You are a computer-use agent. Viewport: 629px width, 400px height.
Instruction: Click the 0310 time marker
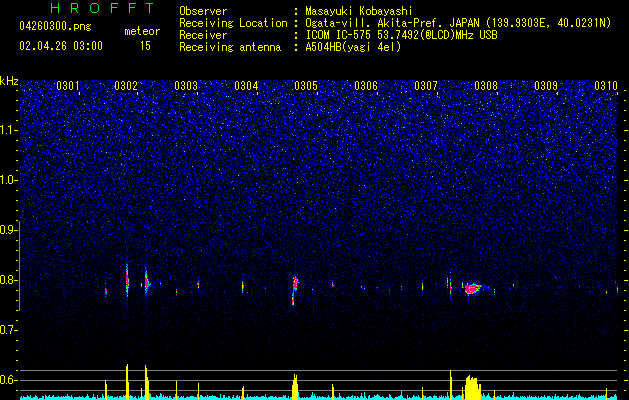[606, 85]
